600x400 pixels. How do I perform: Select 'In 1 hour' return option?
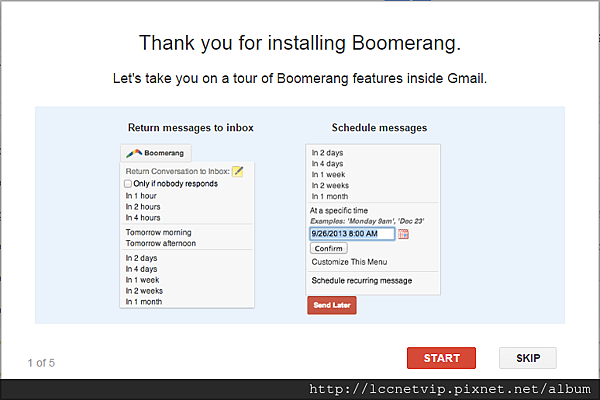[x=142, y=196]
